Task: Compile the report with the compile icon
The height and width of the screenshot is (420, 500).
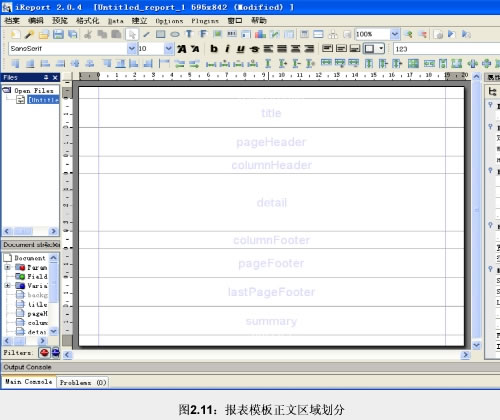Action: tap(439, 34)
